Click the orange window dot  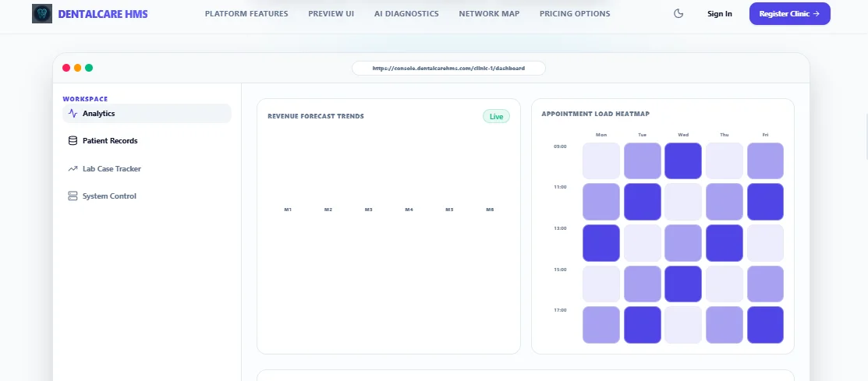coord(77,68)
